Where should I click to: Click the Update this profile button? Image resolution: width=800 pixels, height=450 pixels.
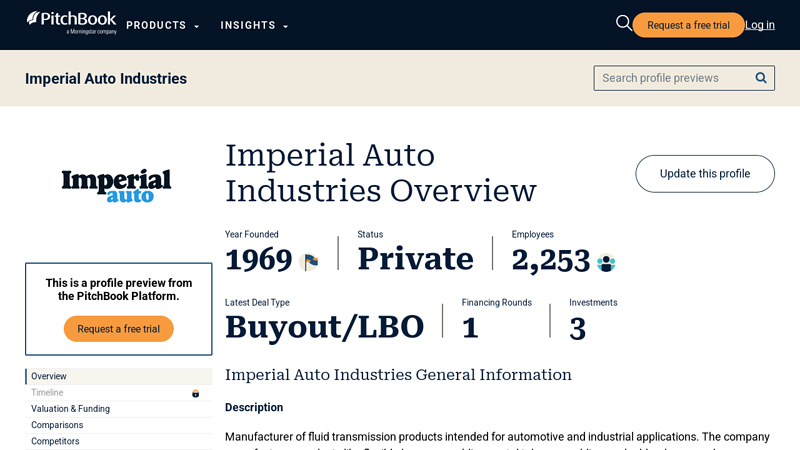tap(705, 174)
